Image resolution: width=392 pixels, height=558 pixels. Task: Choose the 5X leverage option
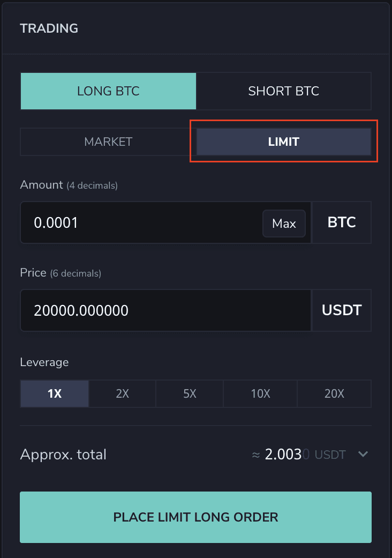[190, 394]
